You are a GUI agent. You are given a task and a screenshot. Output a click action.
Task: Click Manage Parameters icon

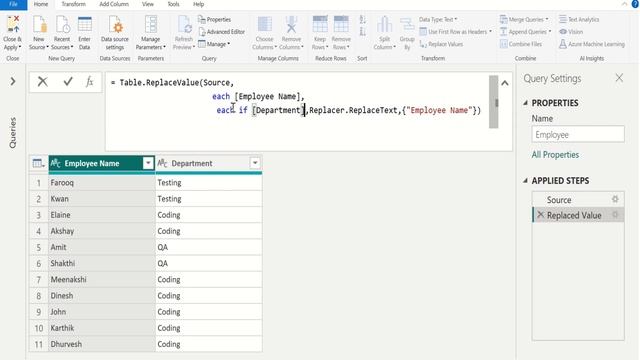(x=151, y=24)
